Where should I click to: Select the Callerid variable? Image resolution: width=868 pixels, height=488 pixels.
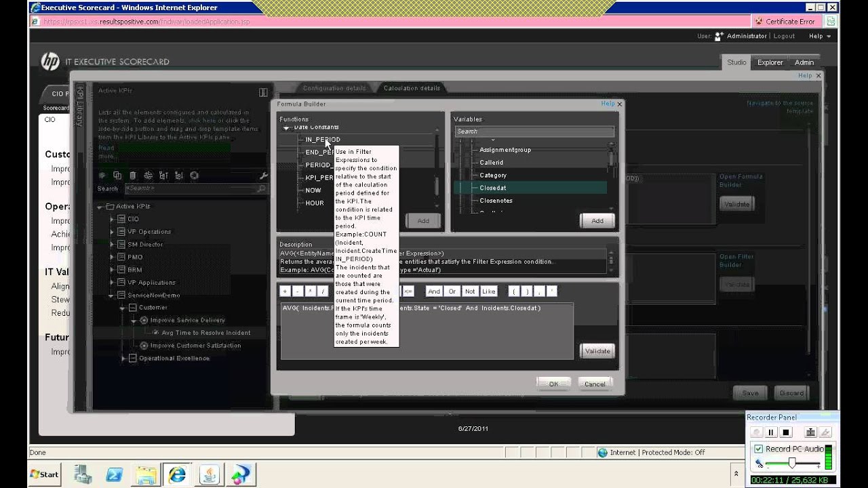tap(492, 163)
